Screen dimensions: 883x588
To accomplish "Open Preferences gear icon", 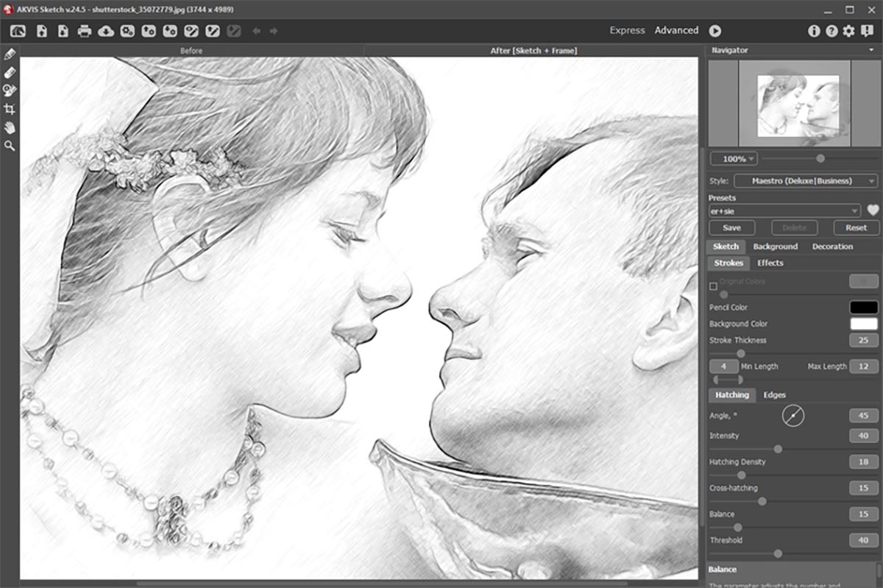I will tap(849, 31).
